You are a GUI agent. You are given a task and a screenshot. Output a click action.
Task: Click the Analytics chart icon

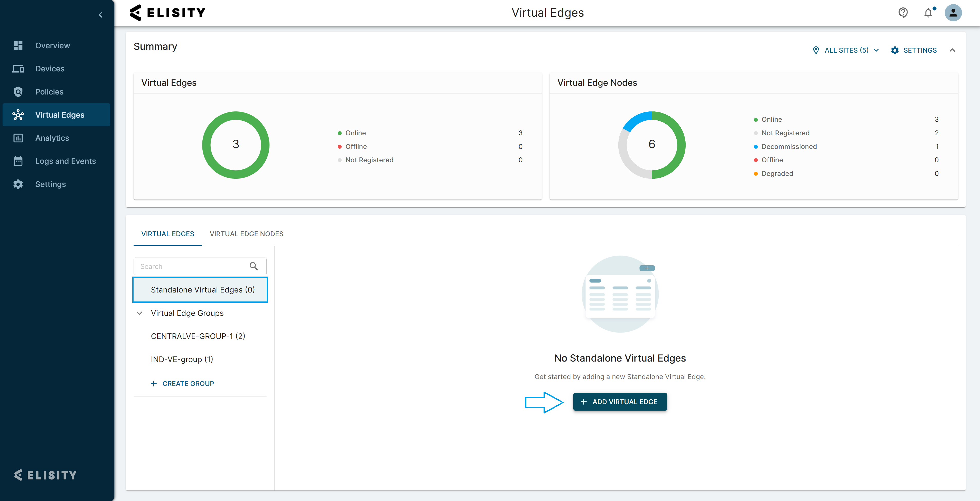pos(18,138)
